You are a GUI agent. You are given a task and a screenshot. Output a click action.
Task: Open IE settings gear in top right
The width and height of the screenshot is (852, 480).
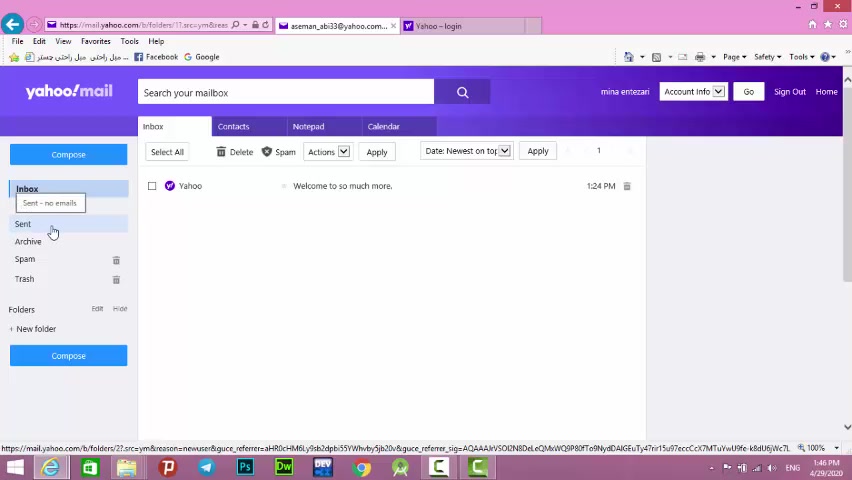pos(843,24)
